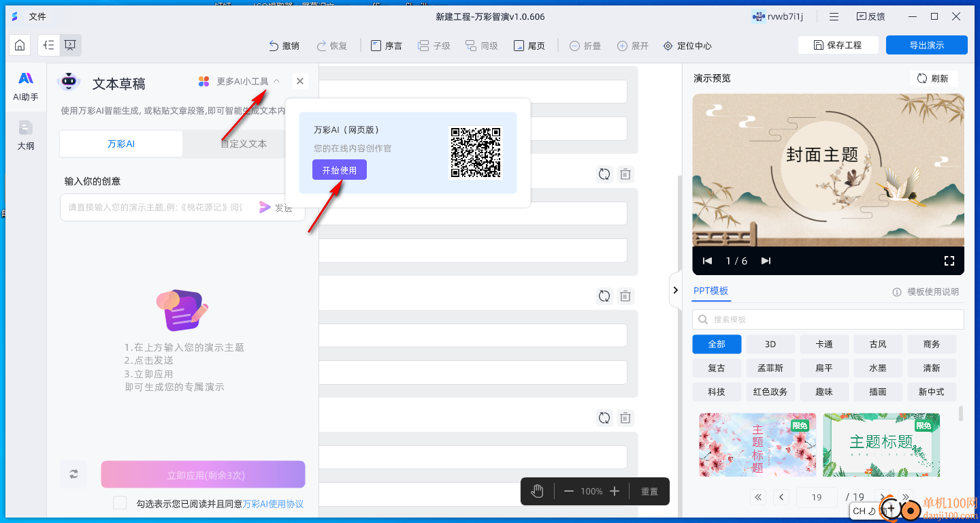Choose the cherry blossom 主题标题 template
Image resolution: width=980 pixels, height=523 pixels.
coord(757,445)
